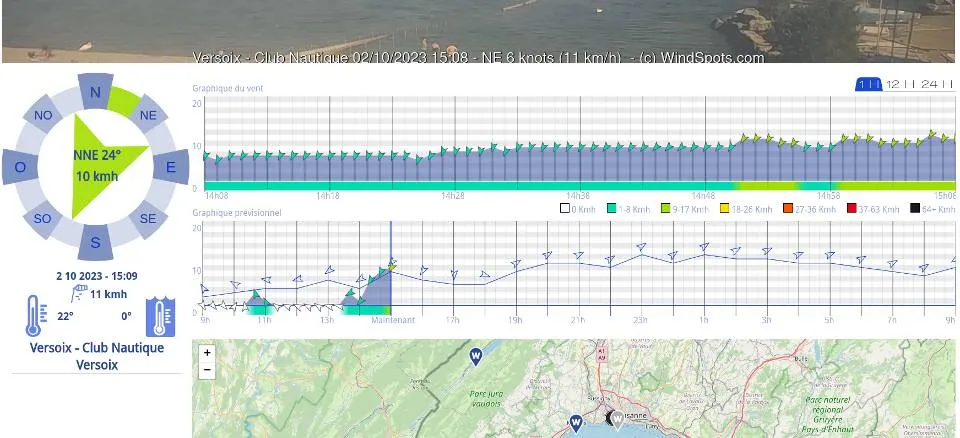Open the Versoix webcam image

click(x=478, y=31)
